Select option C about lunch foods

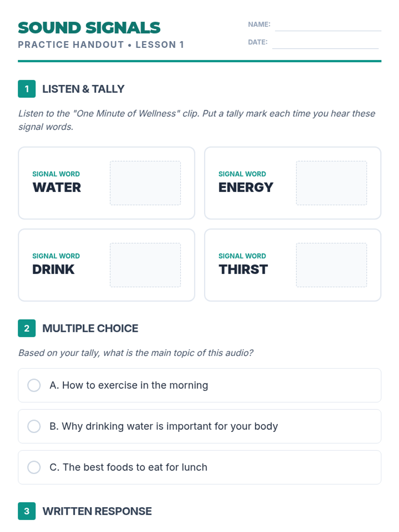(x=199, y=467)
